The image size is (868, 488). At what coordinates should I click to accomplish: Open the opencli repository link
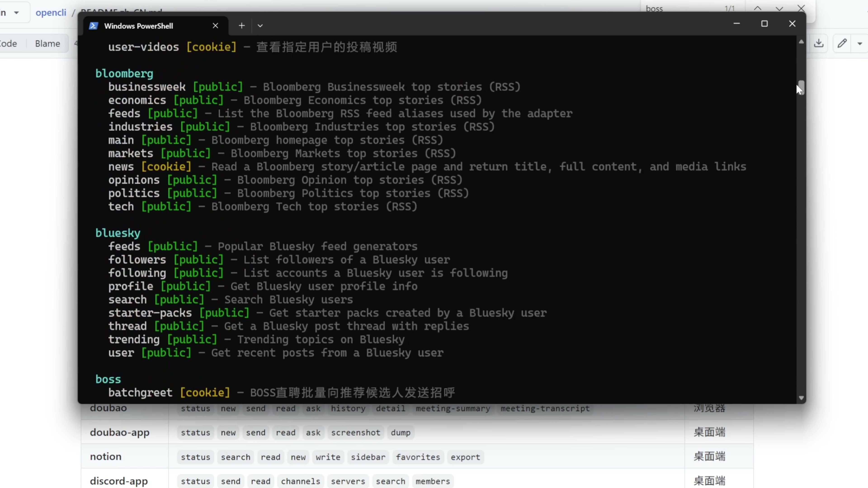point(51,13)
